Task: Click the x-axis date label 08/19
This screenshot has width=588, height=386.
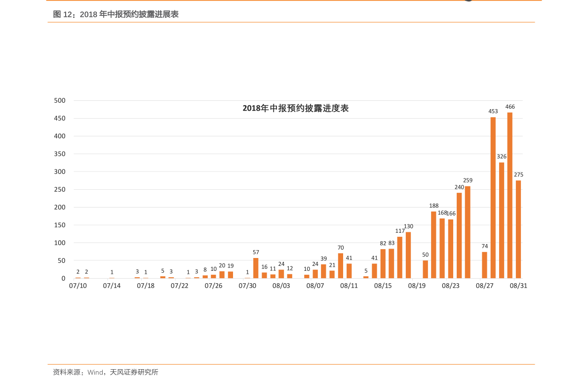Action: tap(417, 286)
